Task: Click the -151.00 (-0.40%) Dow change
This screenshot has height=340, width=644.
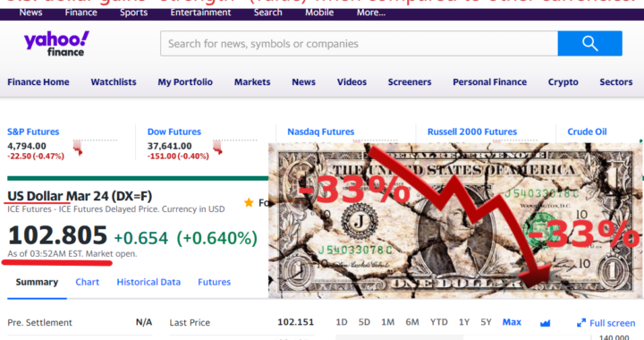Action: click(178, 157)
